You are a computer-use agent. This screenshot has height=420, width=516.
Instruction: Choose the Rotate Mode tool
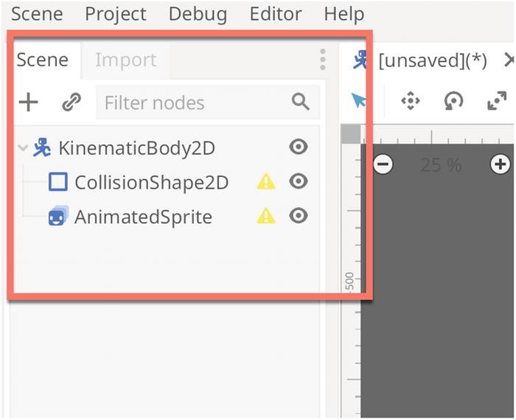[453, 101]
